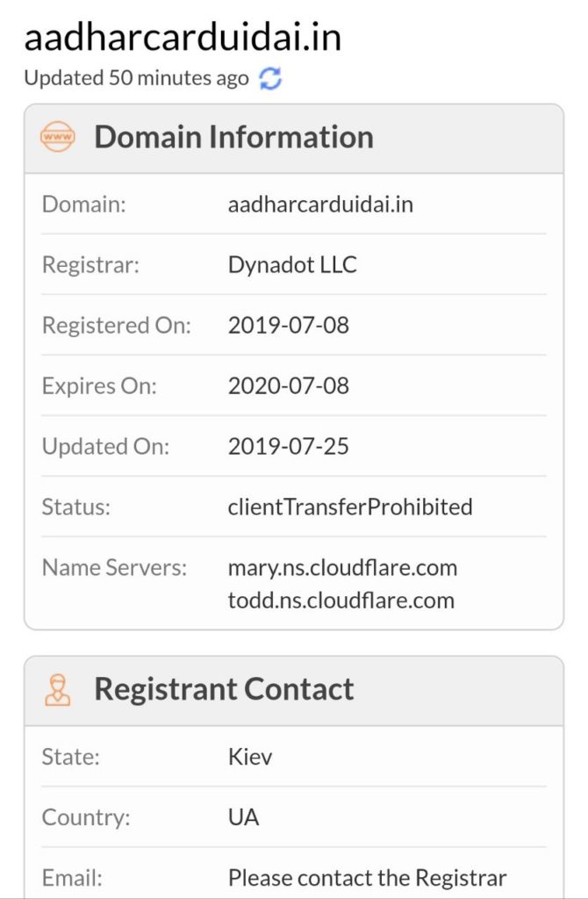Click expiry date 2020-07-08

[x=288, y=385]
